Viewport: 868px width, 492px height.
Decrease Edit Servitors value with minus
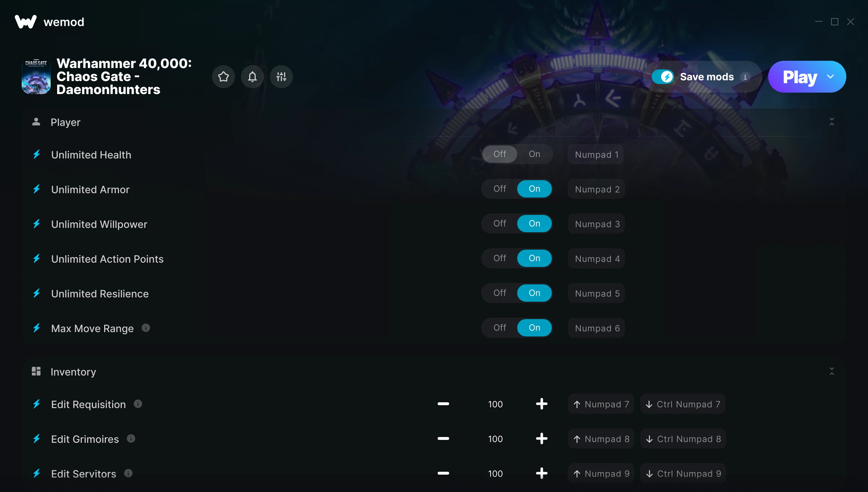(x=443, y=473)
